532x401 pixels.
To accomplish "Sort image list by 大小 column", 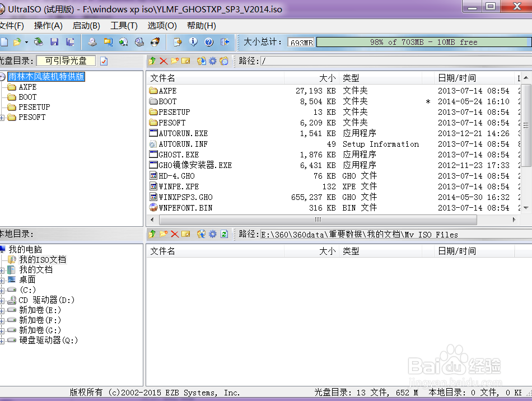I will pos(311,78).
